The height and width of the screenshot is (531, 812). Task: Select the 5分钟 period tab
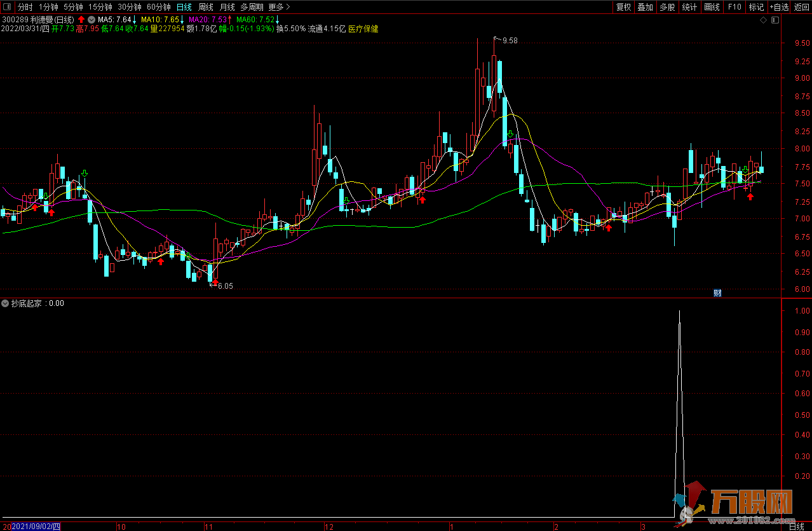pos(73,7)
